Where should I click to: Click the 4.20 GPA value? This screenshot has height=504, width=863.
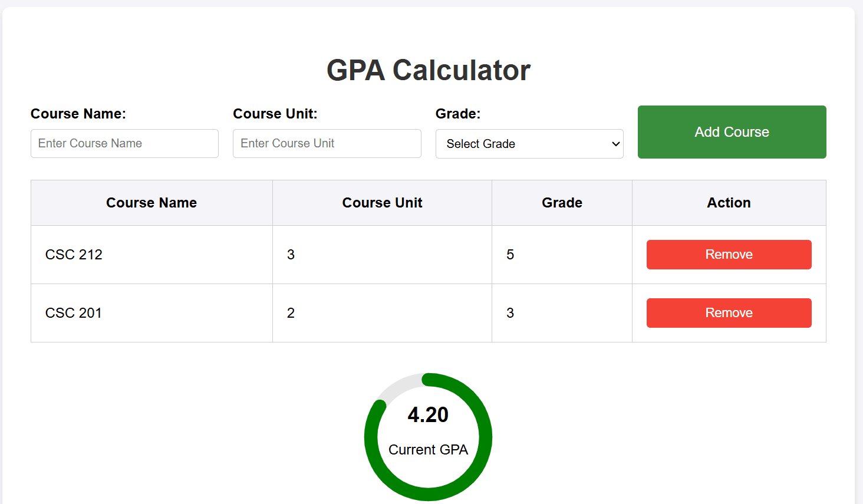point(429,414)
